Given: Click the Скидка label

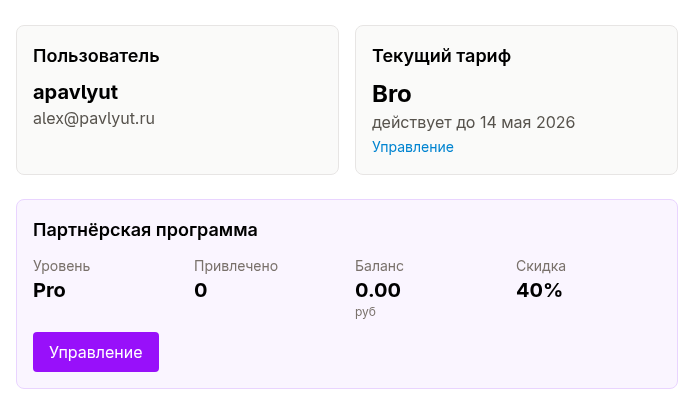Looking at the screenshot, I should pos(541,266).
